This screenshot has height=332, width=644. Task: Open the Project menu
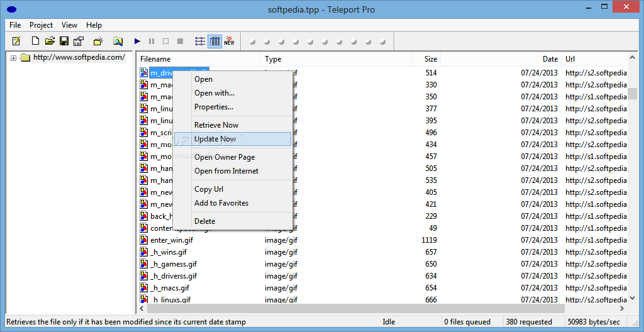click(41, 25)
